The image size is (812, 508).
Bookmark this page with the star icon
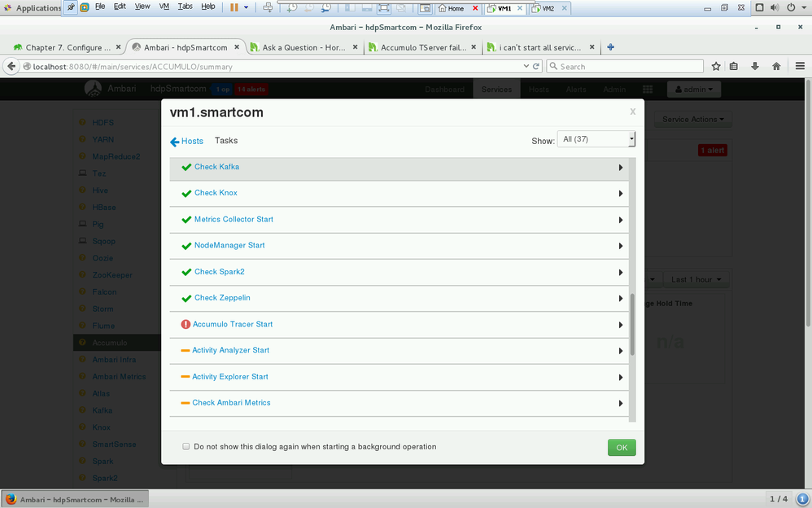point(716,67)
